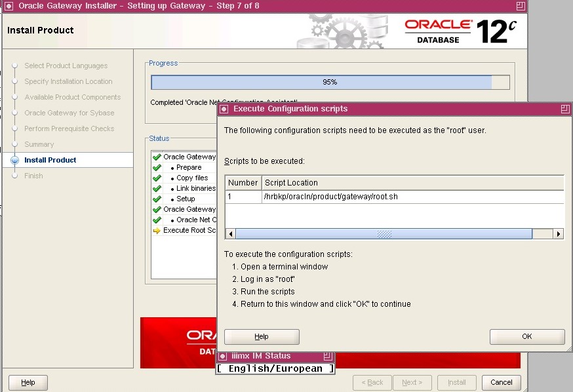Viewport: 573px width, 392px height.
Task: Open the Execute Configuration scripts window menu
Action: click(x=226, y=108)
